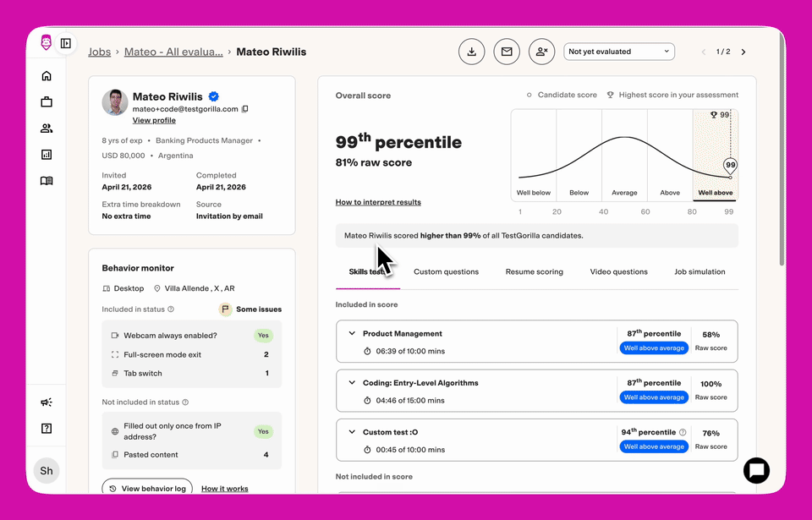The width and height of the screenshot is (812, 520).
Task: Click info icon beside Included in status
Action: click(x=171, y=309)
